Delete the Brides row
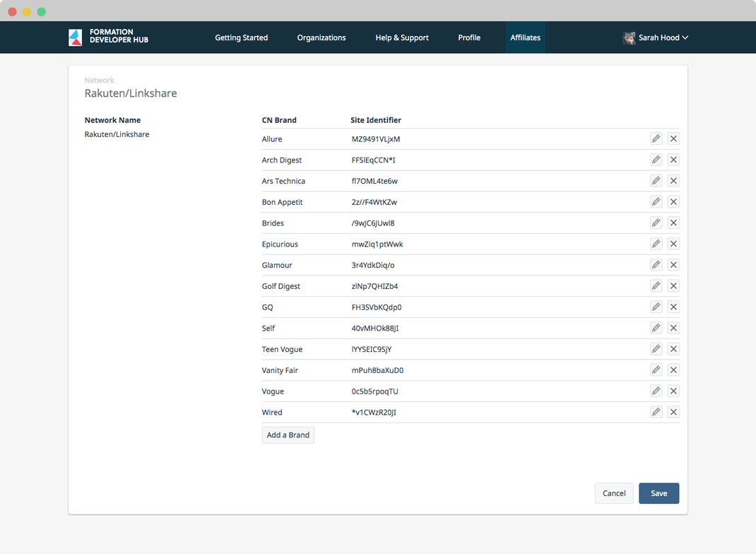 (x=673, y=223)
